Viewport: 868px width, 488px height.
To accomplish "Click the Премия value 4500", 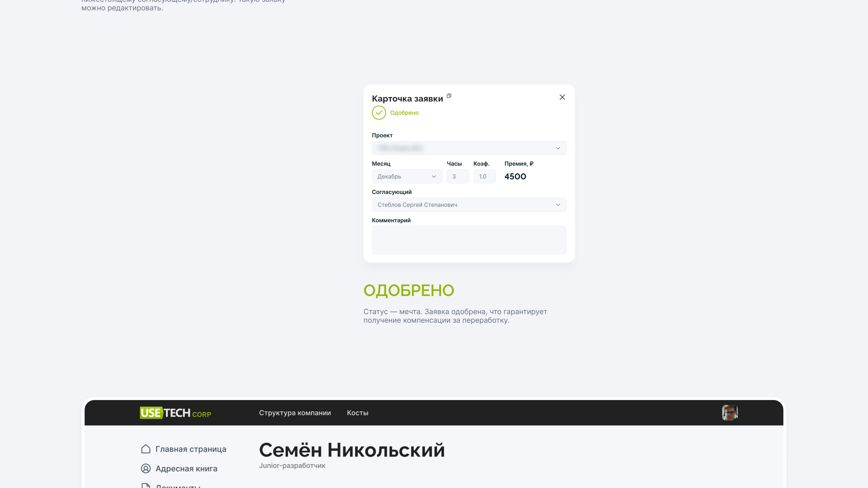I will [x=515, y=176].
